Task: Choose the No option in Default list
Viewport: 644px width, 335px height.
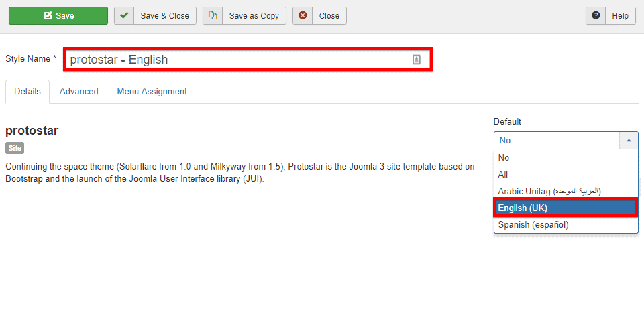Action: tap(566, 158)
